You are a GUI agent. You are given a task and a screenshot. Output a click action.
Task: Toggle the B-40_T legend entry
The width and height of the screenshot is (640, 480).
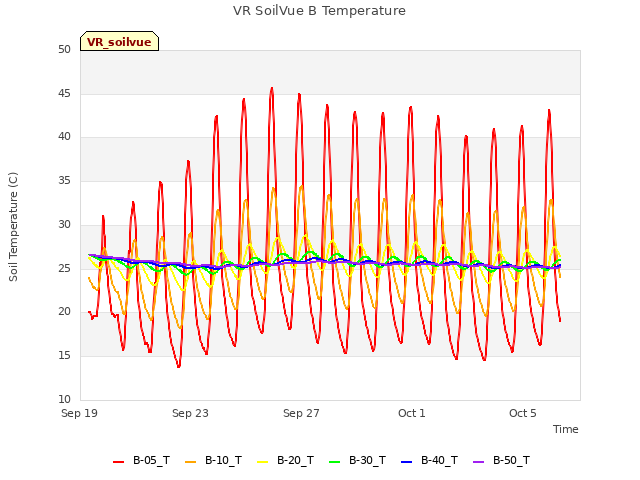[x=429, y=460]
